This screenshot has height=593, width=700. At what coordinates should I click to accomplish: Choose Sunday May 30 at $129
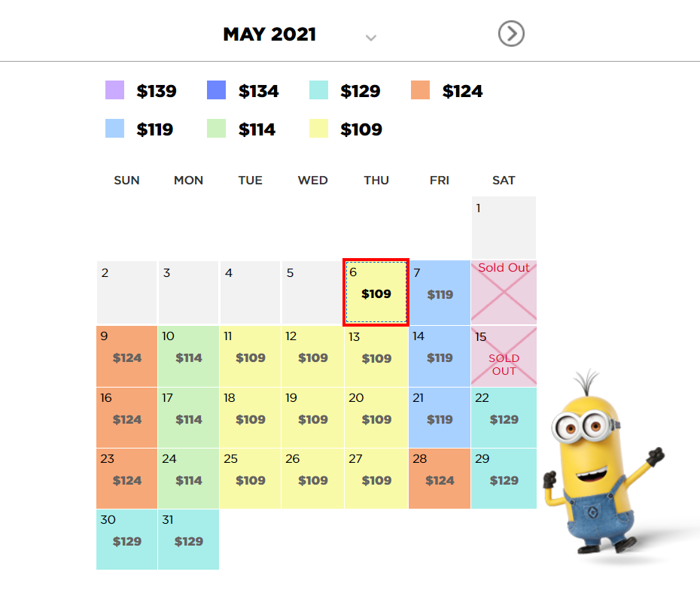coord(126,540)
